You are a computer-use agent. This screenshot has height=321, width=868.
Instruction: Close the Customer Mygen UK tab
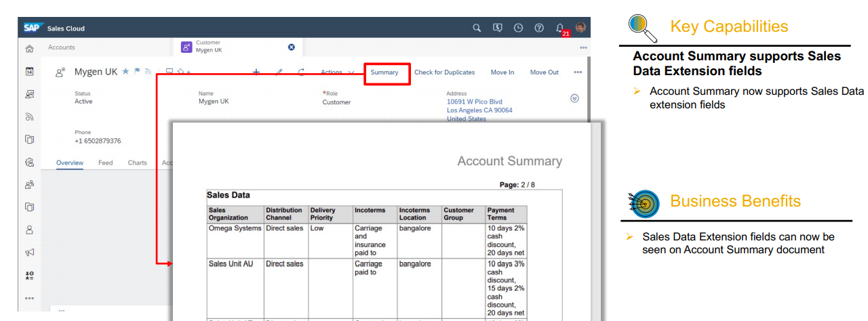coord(292,47)
